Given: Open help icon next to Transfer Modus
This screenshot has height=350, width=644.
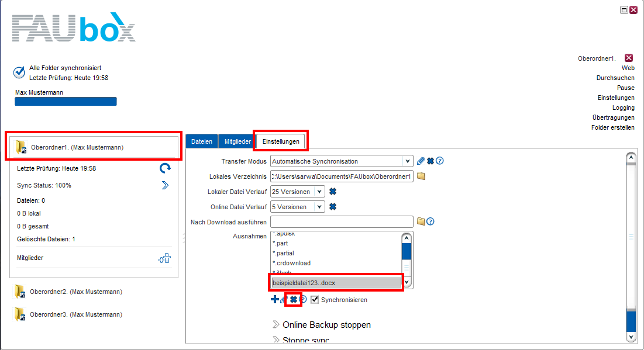Looking at the screenshot, I should 440,161.
